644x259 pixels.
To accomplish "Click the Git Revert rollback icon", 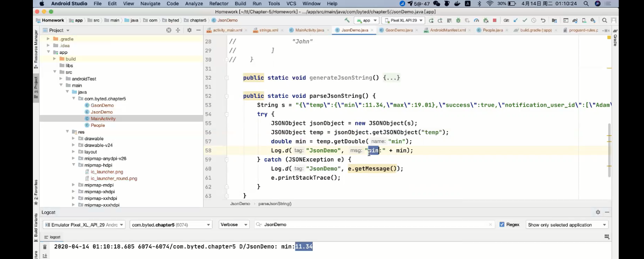I will click(x=543, y=21).
